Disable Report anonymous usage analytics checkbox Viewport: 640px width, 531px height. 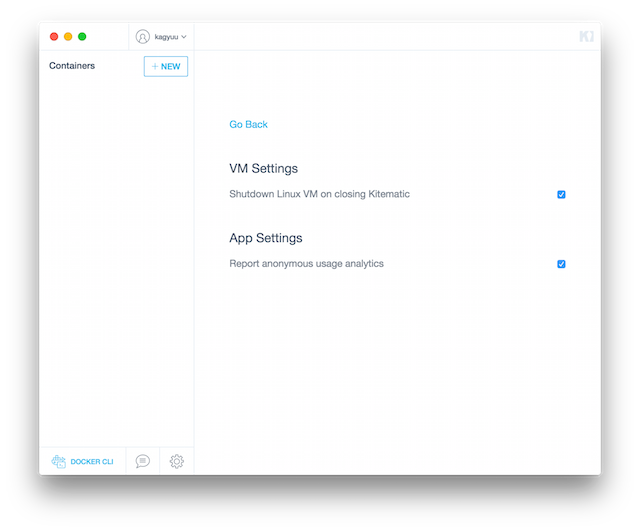pos(561,264)
